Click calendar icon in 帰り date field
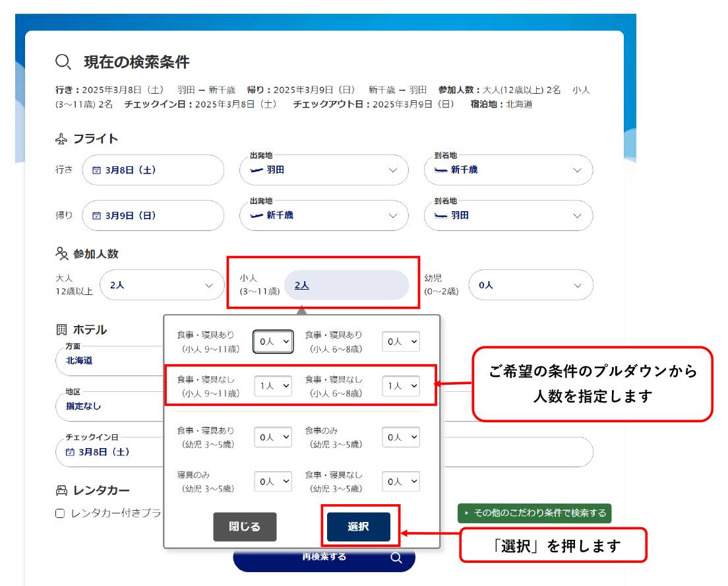This screenshot has height=586, width=728. point(96,216)
